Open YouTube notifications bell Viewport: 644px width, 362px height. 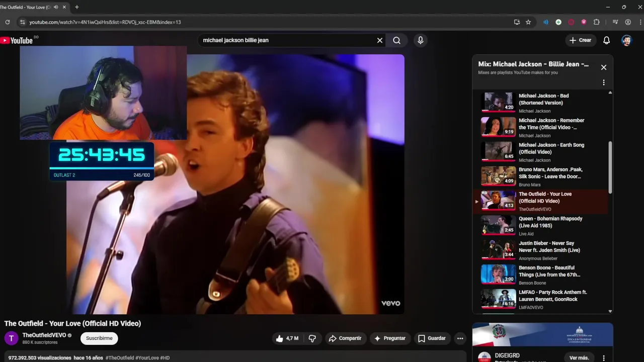coord(607,40)
